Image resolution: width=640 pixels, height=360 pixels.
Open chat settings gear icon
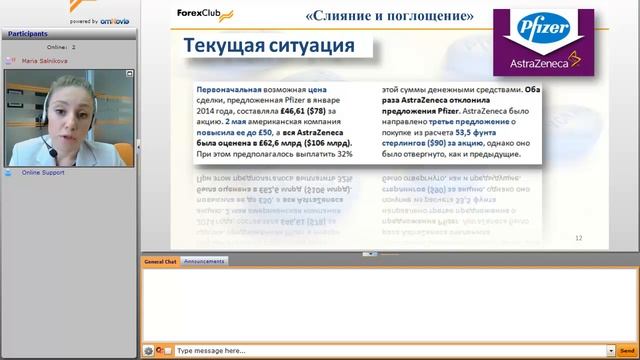pos(148,351)
